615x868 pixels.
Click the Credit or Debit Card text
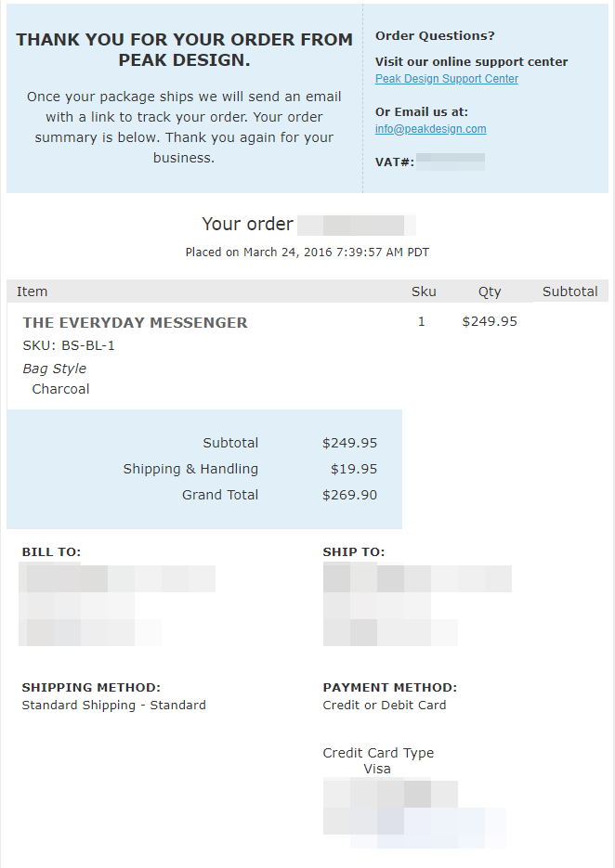(x=384, y=706)
